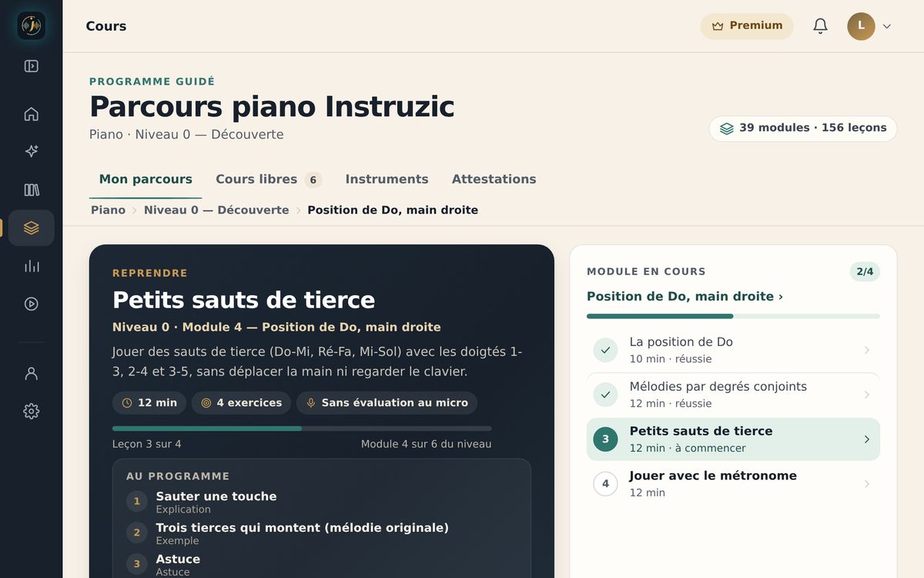Viewport: 924px width, 578px height.
Task: Click step 3 badge for Astuce
Action: point(137,564)
